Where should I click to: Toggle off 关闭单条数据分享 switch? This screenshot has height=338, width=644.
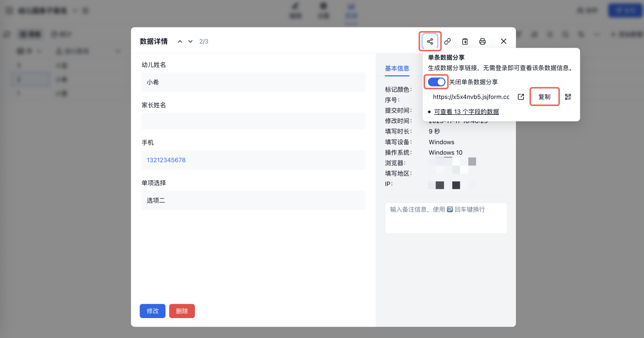coord(437,82)
